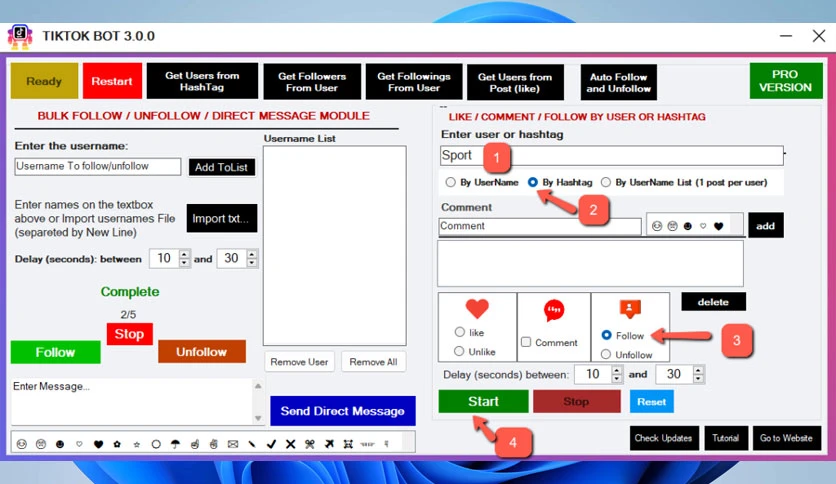
Task: Click the green Start button
Action: (484, 401)
